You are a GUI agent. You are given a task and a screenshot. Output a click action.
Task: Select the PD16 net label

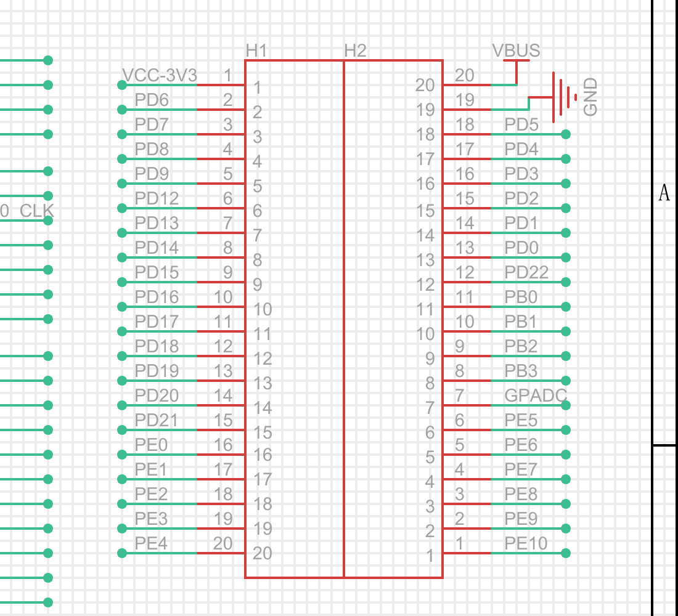157,297
